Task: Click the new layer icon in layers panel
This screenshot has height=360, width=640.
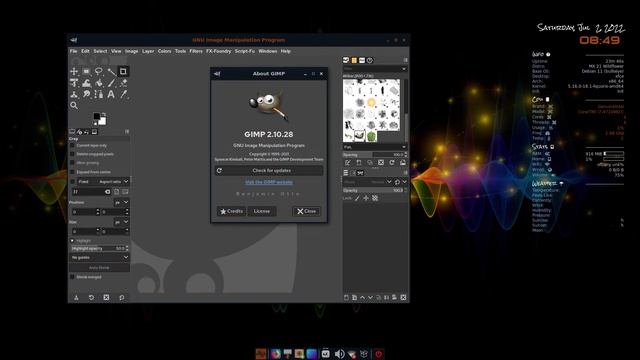Action: 346,298
